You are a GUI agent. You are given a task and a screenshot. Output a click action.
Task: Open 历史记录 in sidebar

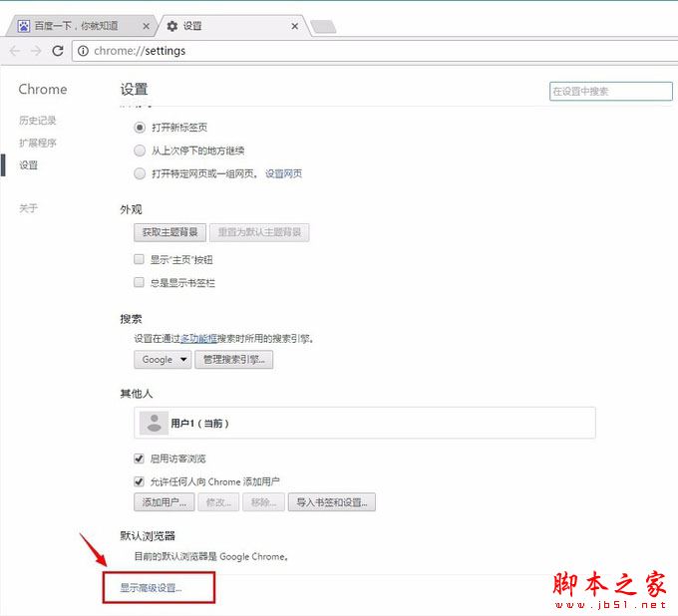[38, 121]
